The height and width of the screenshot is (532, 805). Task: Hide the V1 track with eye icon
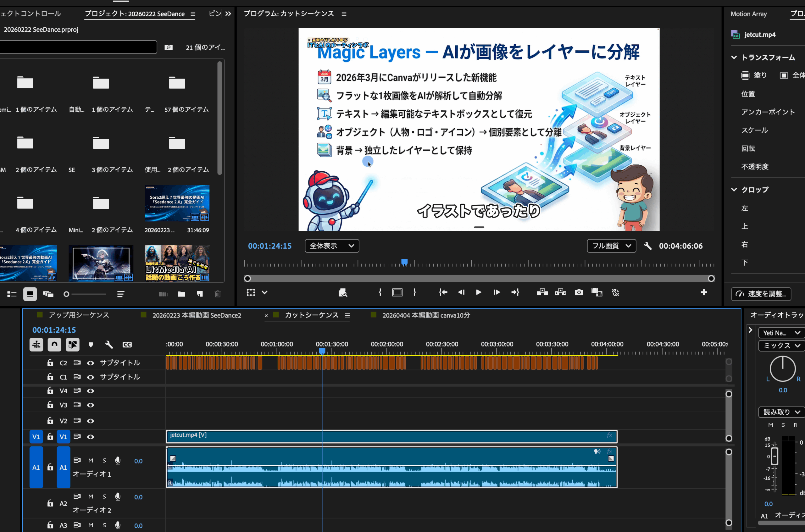pyautogui.click(x=91, y=437)
